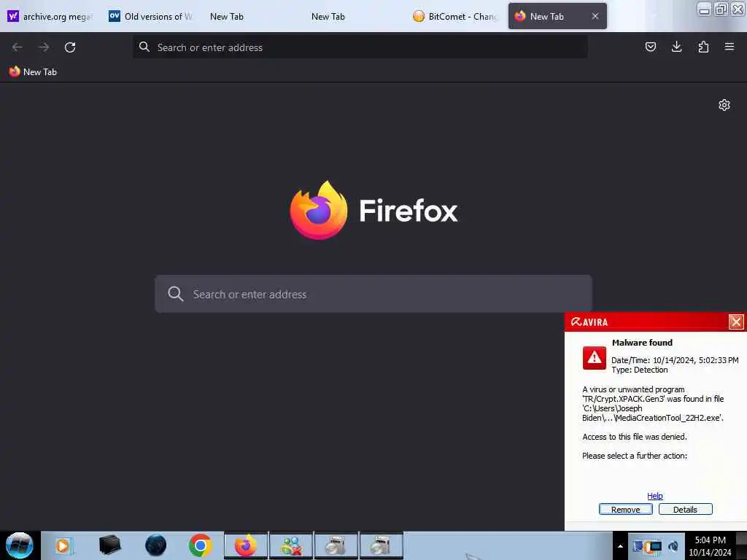The width and height of the screenshot is (747, 560).
Task: Go back using the back arrow
Action: pos(18,47)
